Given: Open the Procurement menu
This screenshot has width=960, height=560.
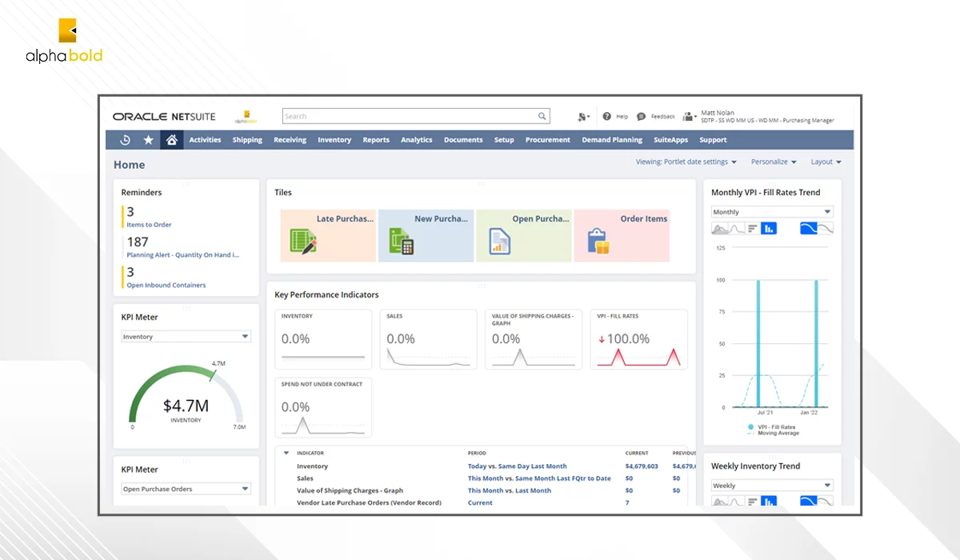Looking at the screenshot, I should (548, 140).
